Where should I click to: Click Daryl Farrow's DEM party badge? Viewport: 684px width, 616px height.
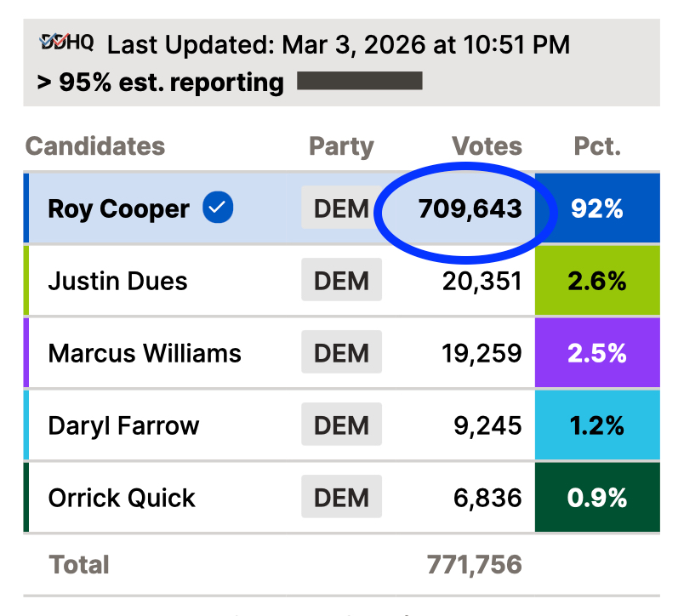click(341, 425)
